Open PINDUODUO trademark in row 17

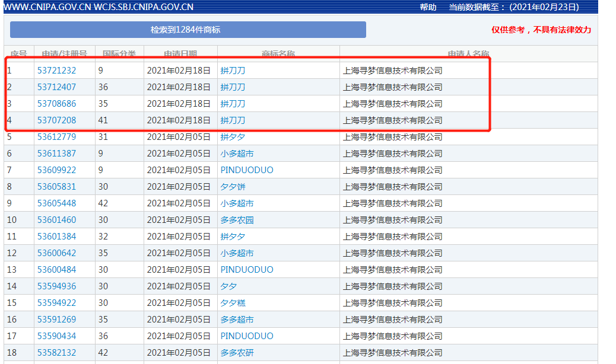(x=247, y=336)
